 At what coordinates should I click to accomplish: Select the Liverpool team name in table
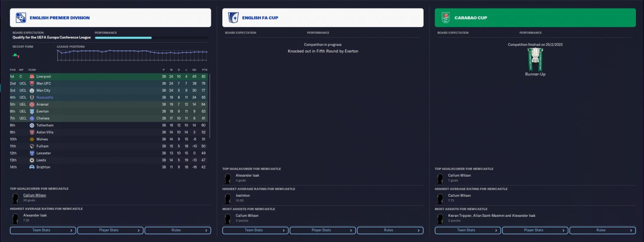[x=44, y=76]
